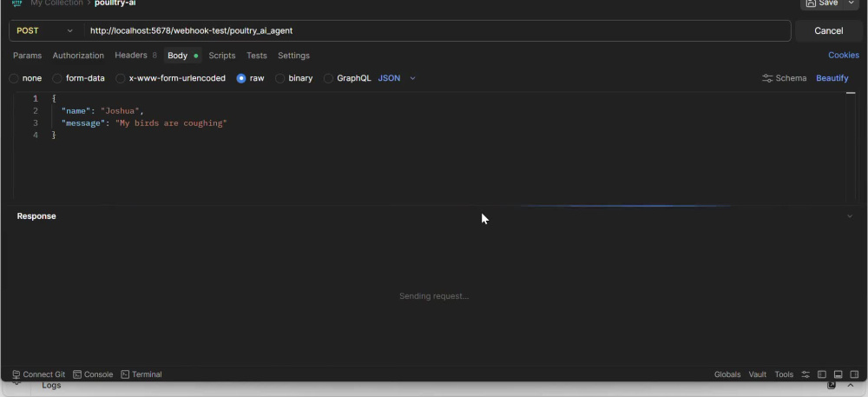Save the poulltry-ai request

[822, 3]
